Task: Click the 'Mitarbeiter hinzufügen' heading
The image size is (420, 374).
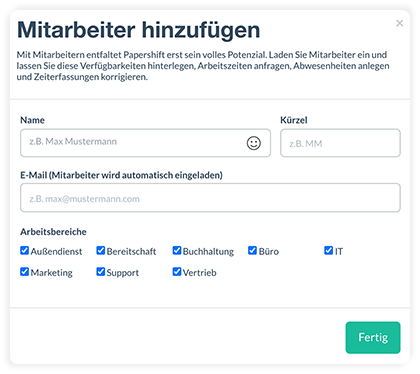Action: click(x=138, y=30)
